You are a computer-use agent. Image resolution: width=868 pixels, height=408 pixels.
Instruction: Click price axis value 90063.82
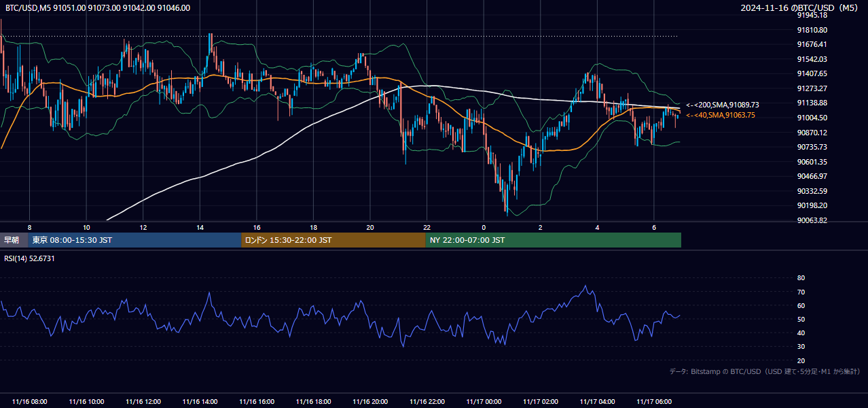pos(812,220)
